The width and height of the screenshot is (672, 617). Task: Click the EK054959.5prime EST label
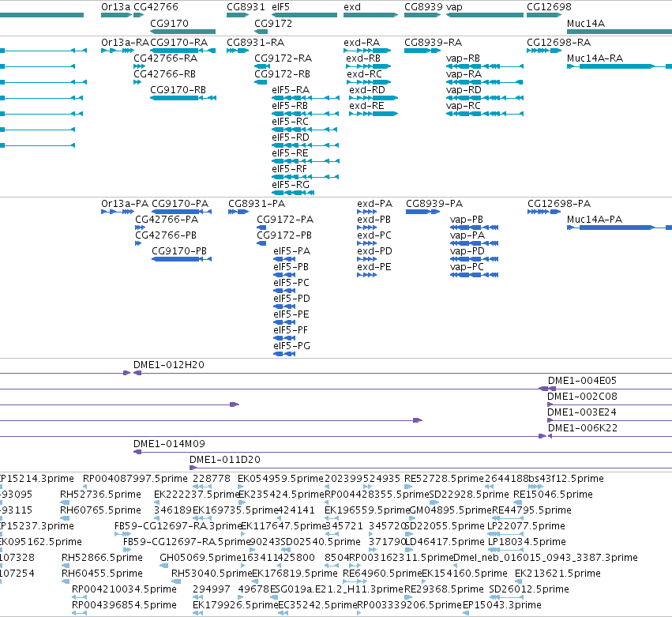pos(280,478)
